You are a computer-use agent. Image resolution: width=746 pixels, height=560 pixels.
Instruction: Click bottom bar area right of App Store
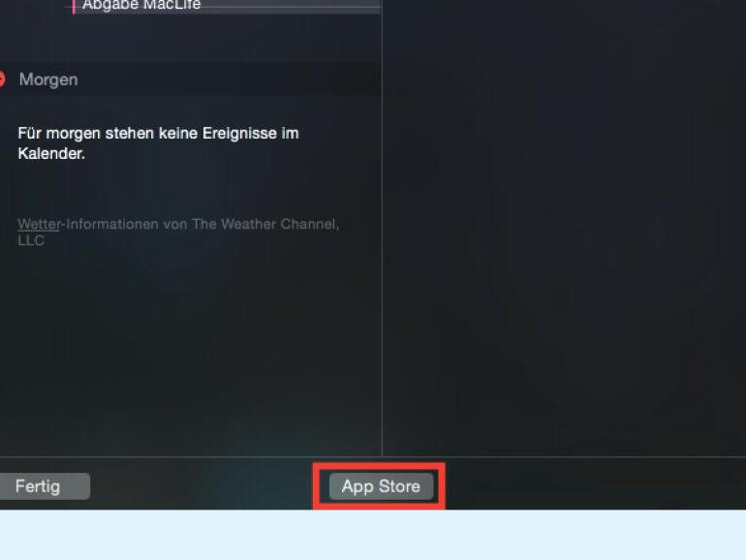(595, 483)
